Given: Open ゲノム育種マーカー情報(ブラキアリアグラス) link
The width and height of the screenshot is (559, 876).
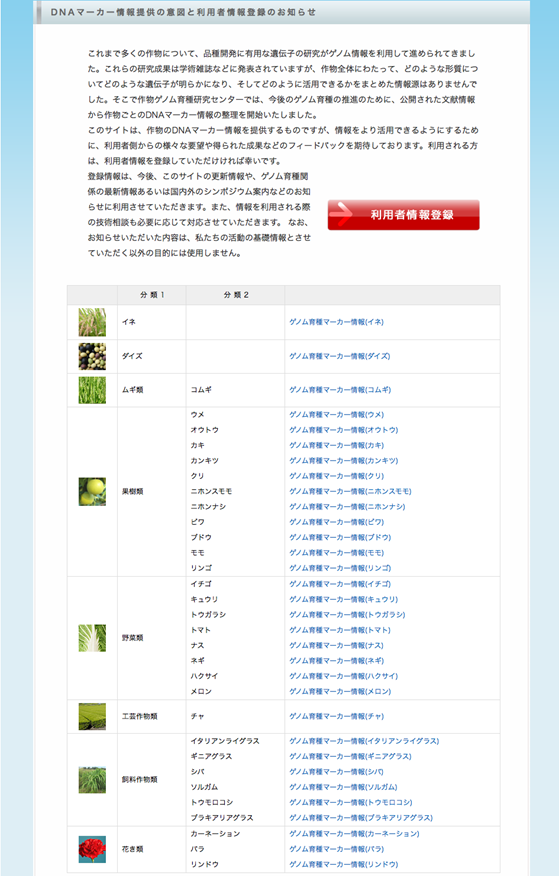Looking at the screenshot, I should (x=361, y=818).
